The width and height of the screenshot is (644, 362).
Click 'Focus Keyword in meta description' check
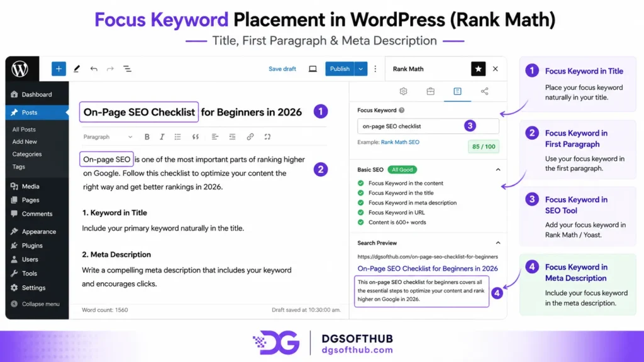(x=407, y=203)
